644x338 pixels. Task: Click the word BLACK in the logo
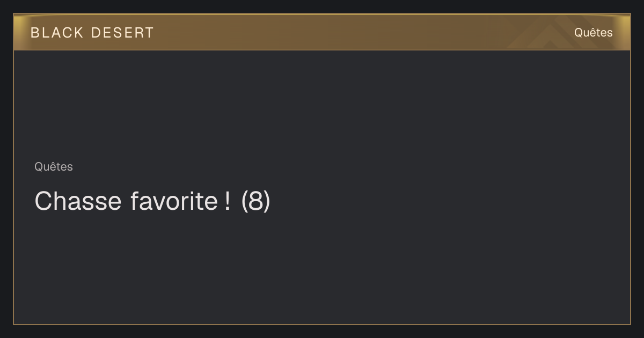click(x=57, y=33)
